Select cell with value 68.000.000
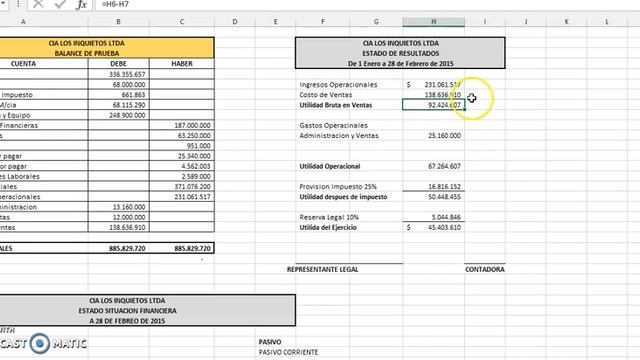The height and width of the screenshot is (360, 640). (118, 84)
